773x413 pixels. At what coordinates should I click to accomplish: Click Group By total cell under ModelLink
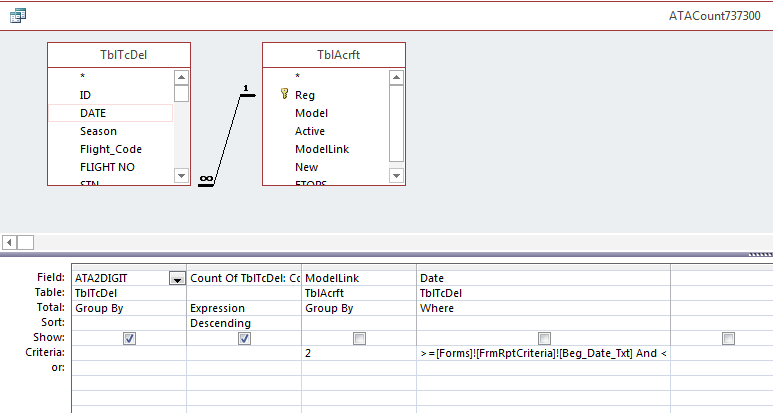[359, 308]
